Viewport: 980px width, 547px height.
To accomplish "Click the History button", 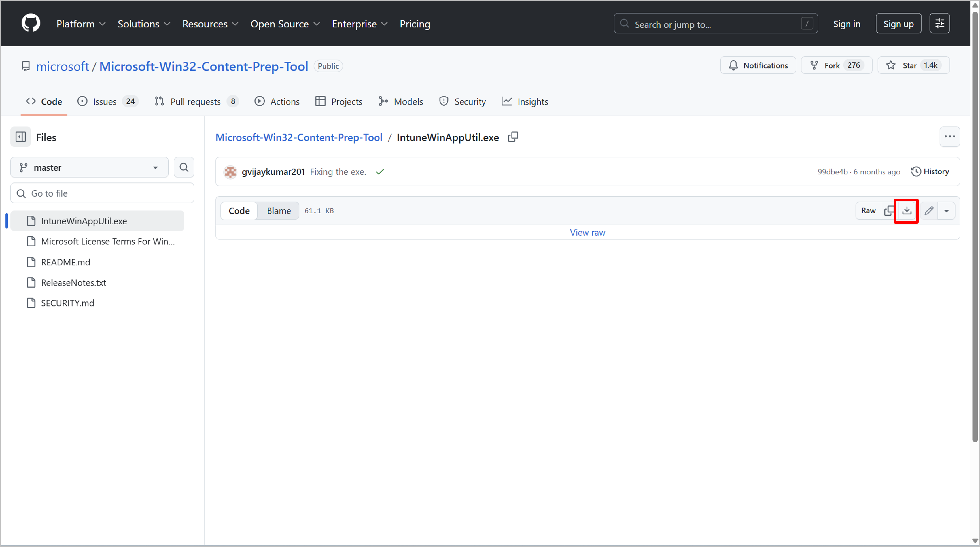I will click(x=930, y=172).
